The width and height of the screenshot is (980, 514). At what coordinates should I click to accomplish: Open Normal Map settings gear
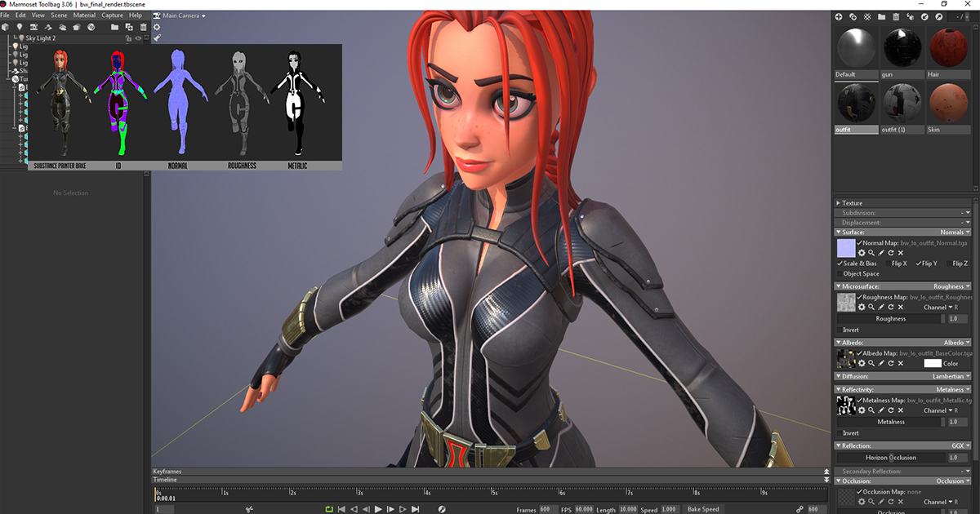[862, 253]
